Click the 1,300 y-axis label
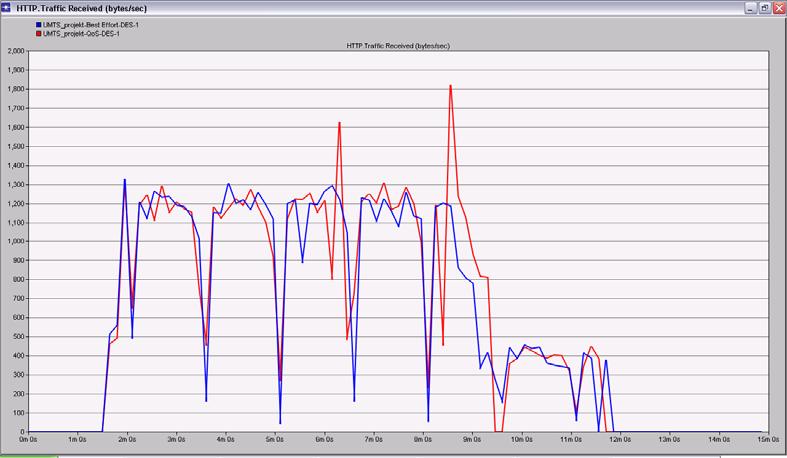This screenshot has width=787, height=458. click(x=16, y=185)
